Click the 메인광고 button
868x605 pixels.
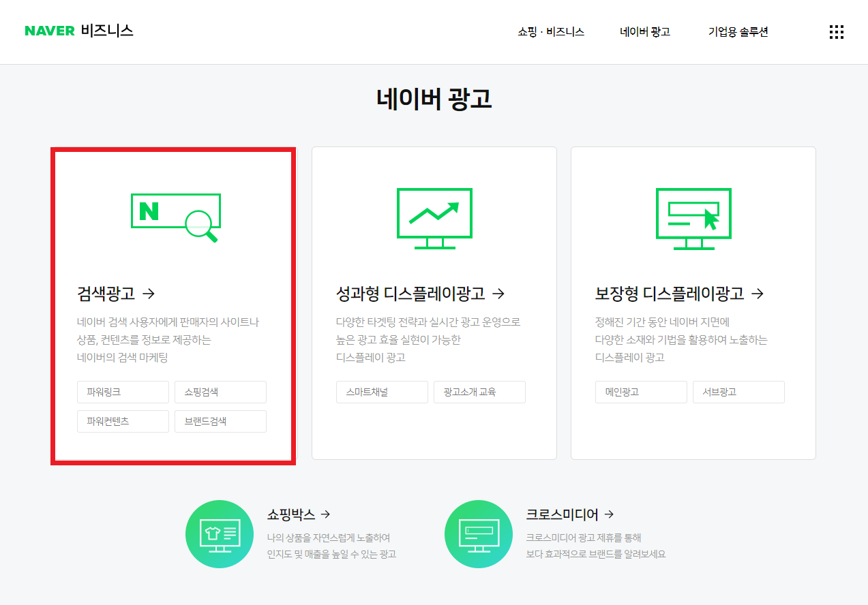[x=640, y=392]
